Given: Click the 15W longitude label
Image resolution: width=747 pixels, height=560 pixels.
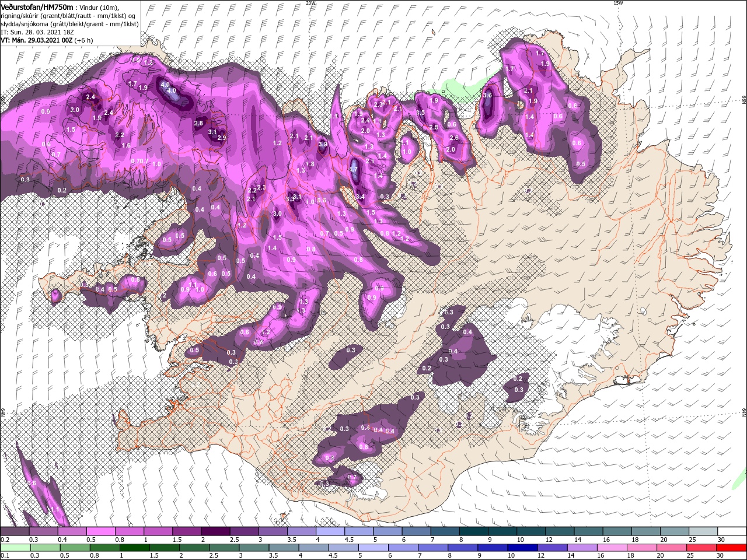Looking at the screenshot, I should (617, 3).
